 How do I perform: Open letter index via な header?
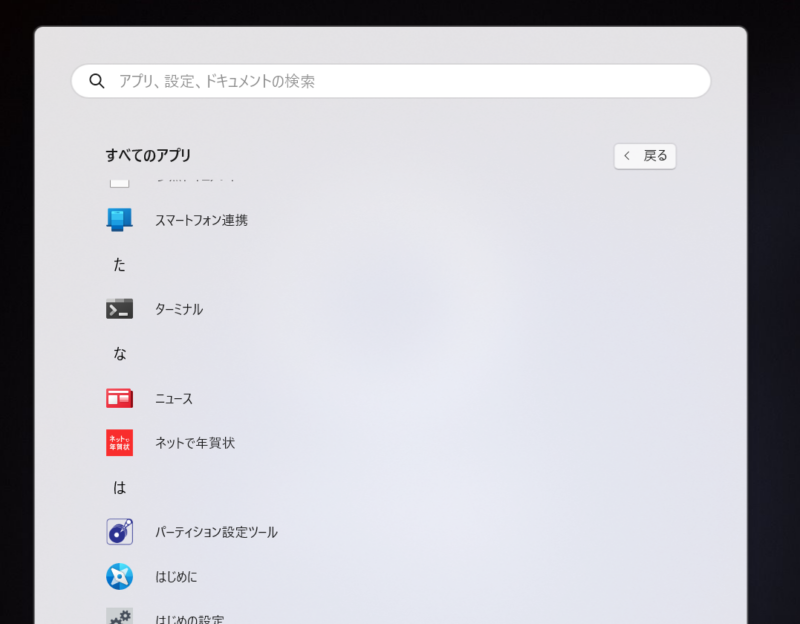click(x=119, y=353)
